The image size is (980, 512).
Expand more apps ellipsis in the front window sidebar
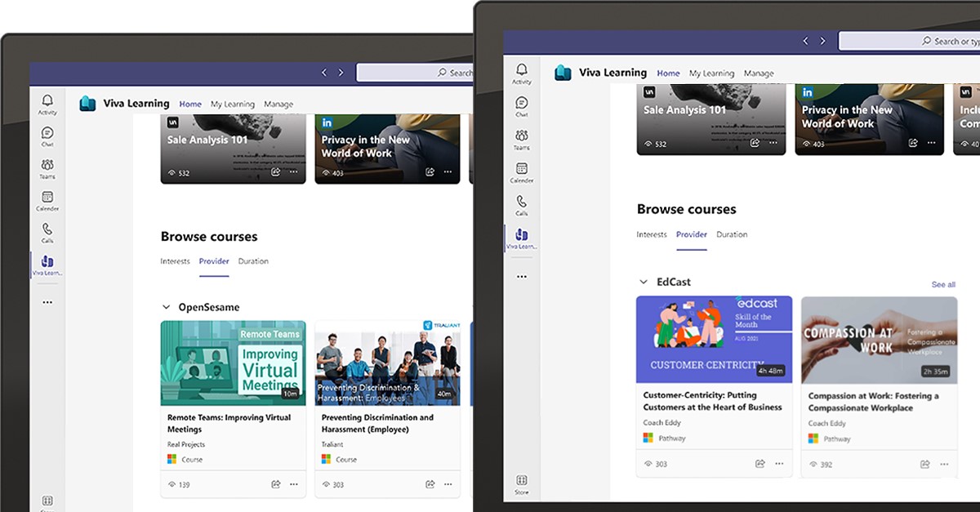(x=522, y=277)
